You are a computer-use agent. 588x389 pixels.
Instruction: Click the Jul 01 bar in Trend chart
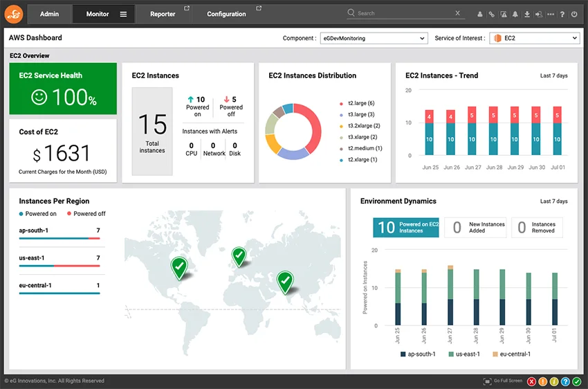click(558, 131)
